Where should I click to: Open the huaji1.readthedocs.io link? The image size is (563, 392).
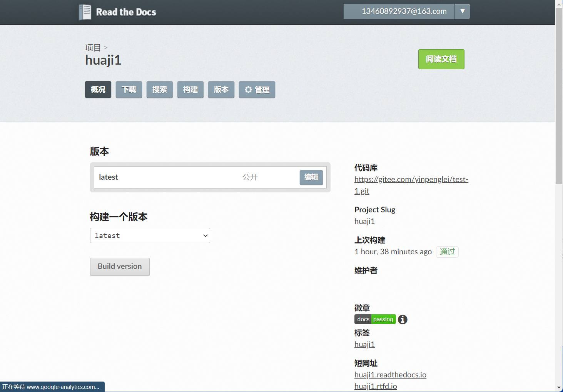pyautogui.click(x=390, y=375)
